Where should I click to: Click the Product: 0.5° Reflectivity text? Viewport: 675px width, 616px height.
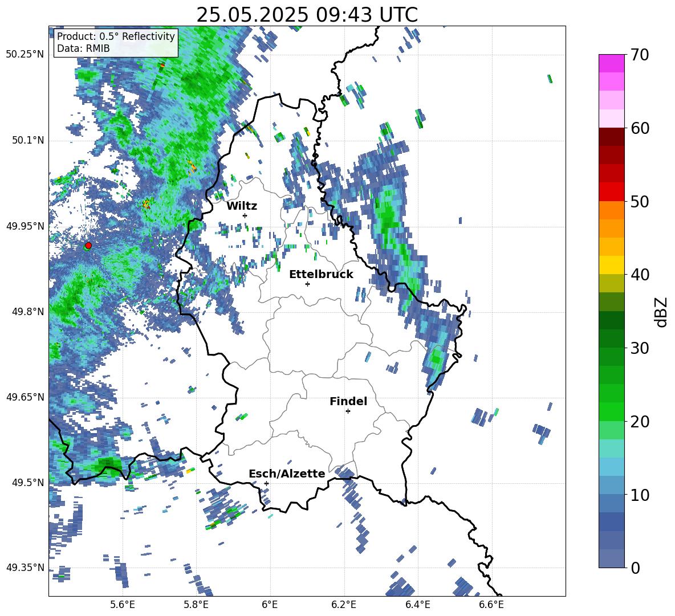click(x=116, y=36)
